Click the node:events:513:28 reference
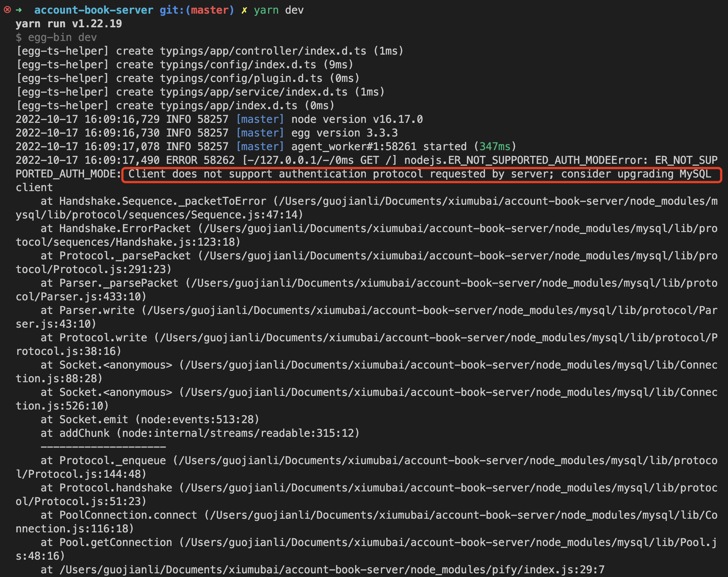This screenshot has width=728, height=577. (197, 420)
